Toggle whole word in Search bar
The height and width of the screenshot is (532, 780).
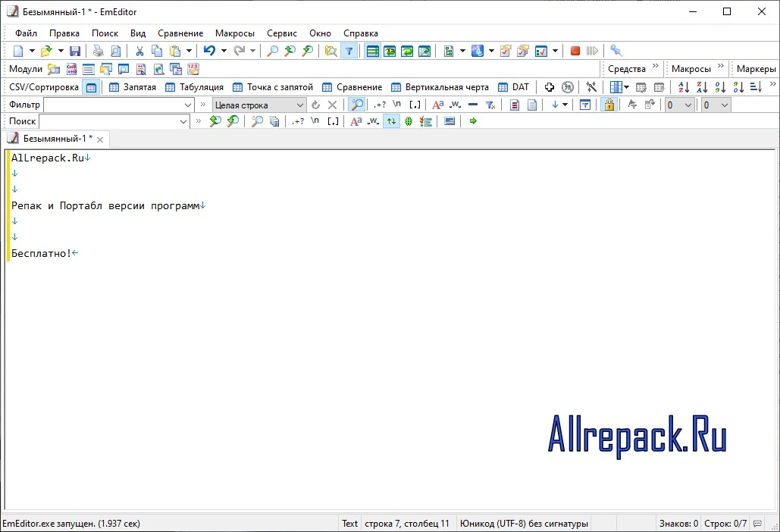point(373,121)
